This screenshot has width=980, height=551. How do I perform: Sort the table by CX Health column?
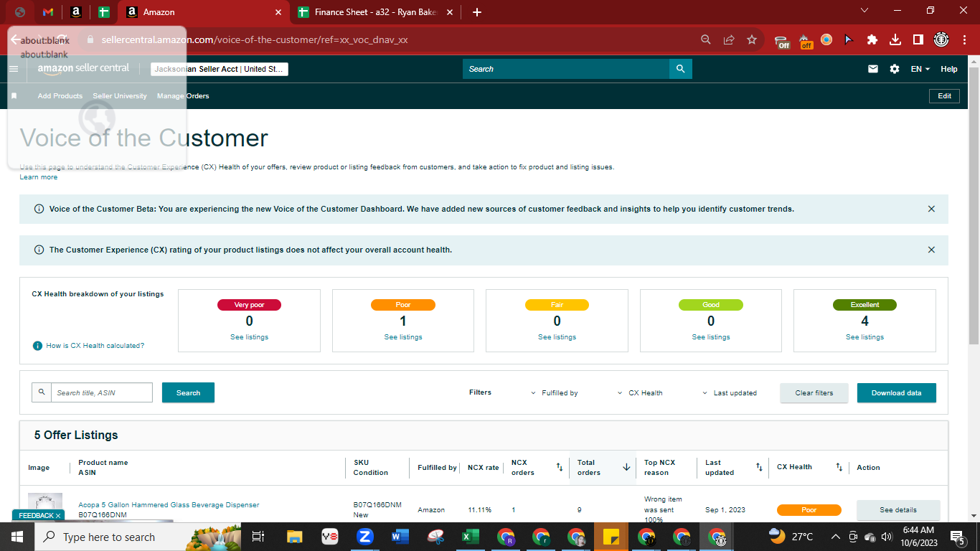839,467
